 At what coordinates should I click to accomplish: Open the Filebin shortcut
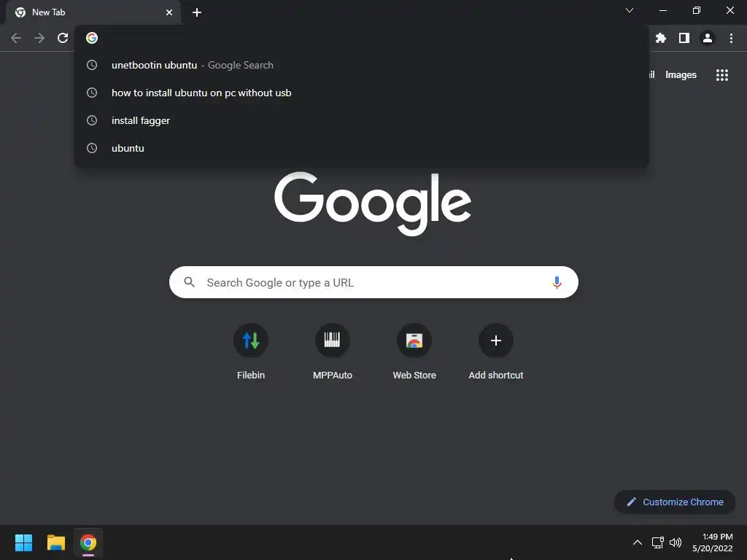click(x=251, y=351)
